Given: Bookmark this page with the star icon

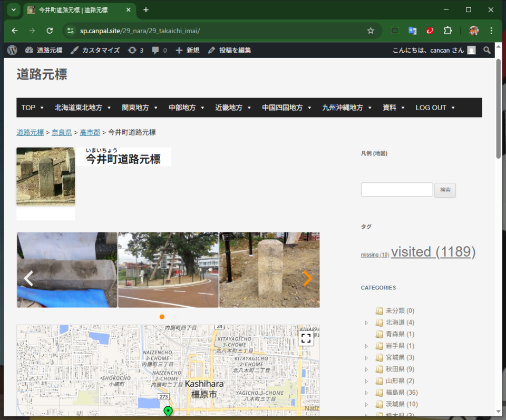Looking at the screenshot, I should 371,31.
